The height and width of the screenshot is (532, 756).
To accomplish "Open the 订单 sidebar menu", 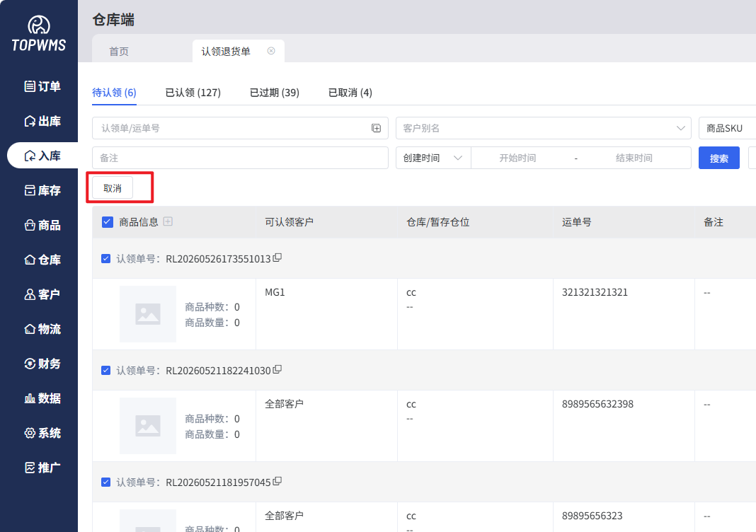I will pos(42,86).
